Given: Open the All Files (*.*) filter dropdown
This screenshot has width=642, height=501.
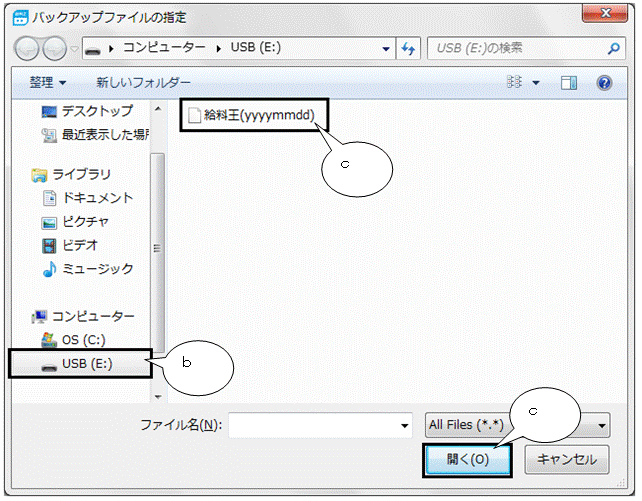Looking at the screenshot, I should [x=518, y=425].
